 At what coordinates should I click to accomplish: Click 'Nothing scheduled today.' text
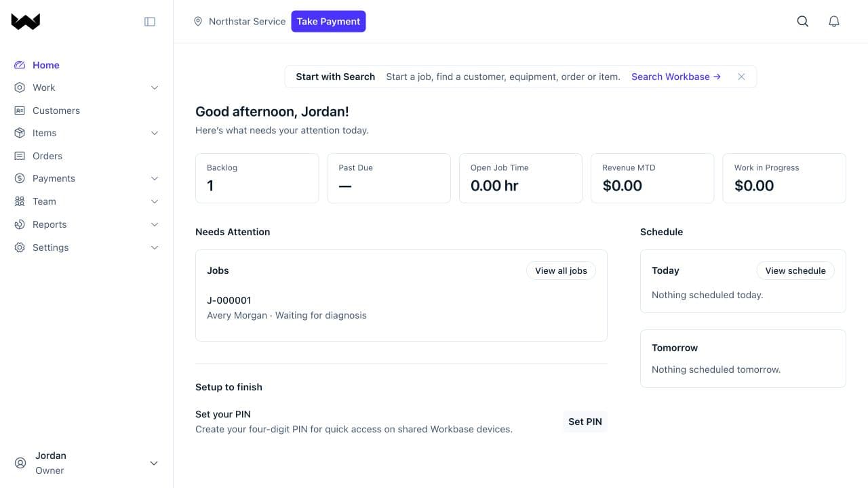(707, 295)
